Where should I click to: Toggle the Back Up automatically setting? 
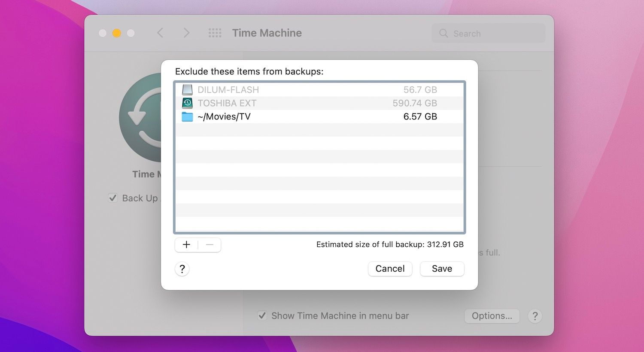pos(112,198)
